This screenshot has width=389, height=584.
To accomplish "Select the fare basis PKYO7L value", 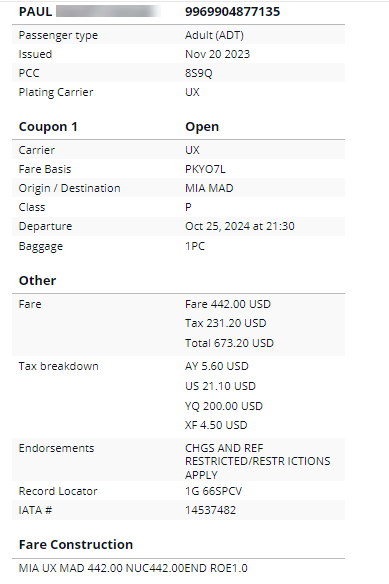I will point(205,169).
